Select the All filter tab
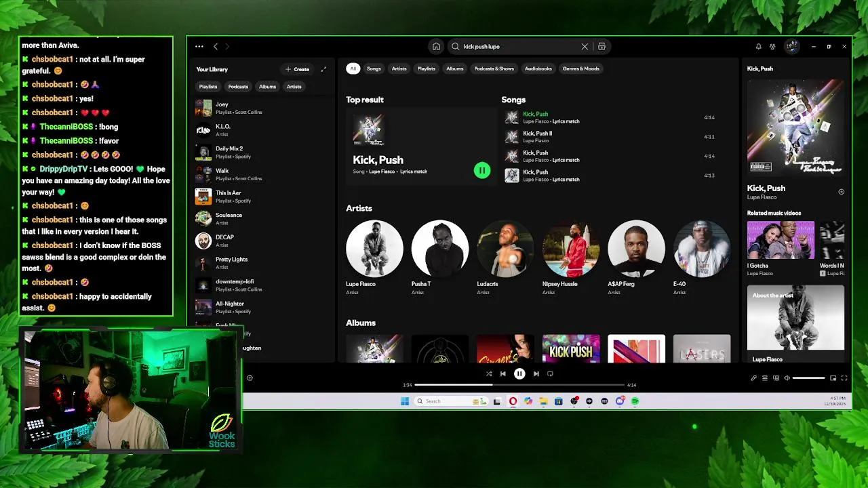This screenshot has width=868, height=488. coord(353,68)
